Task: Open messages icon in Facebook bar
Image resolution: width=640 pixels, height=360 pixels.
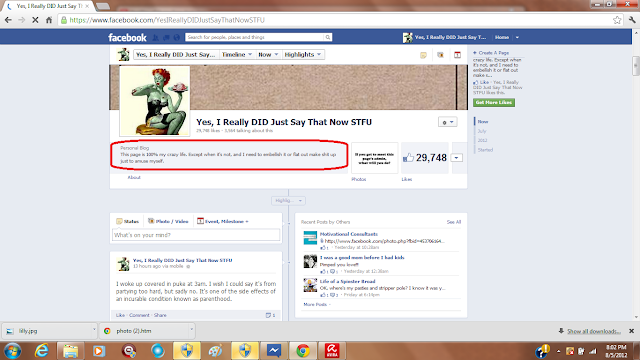Action: point(166,38)
